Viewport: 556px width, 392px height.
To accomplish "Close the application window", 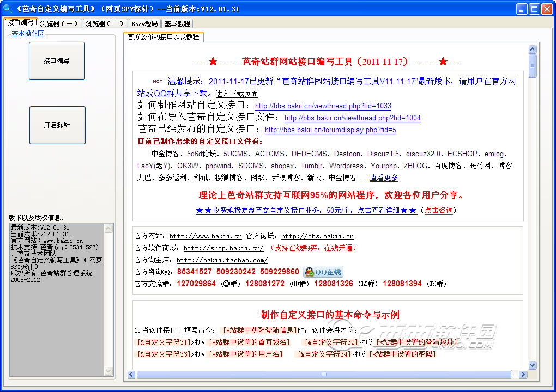I will (547, 9).
